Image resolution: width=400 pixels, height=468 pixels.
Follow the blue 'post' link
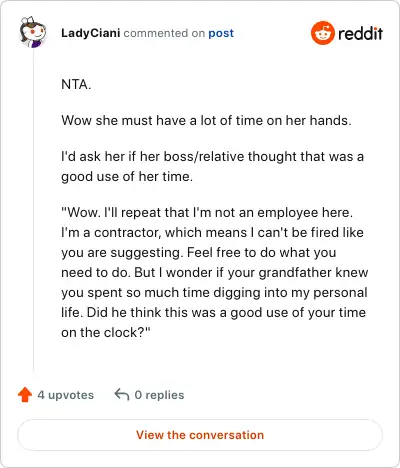[x=221, y=33]
